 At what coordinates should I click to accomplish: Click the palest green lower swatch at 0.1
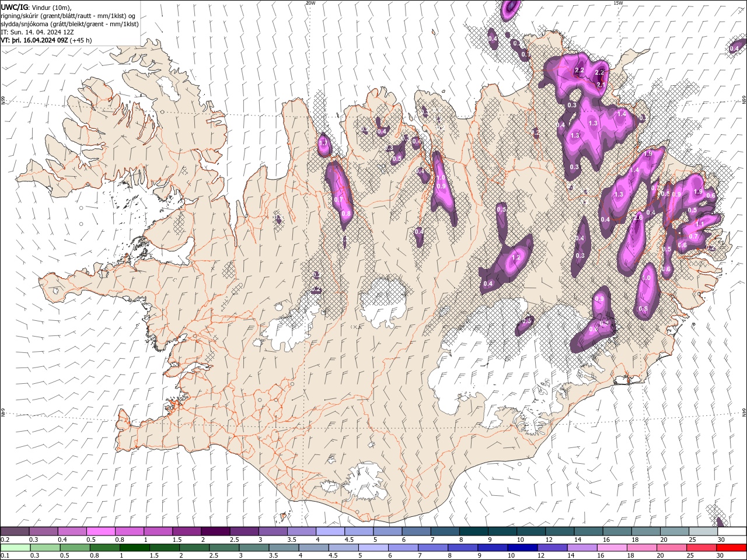[15, 548]
